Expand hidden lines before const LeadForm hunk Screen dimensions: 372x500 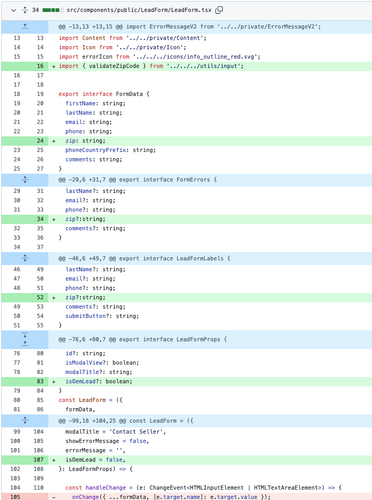pos(25,420)
